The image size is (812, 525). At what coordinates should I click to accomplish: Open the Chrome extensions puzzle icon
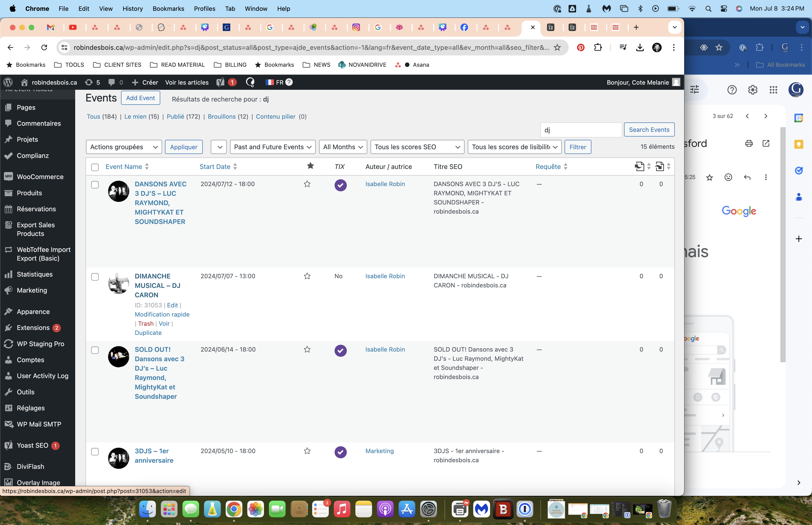pos(598,47)
